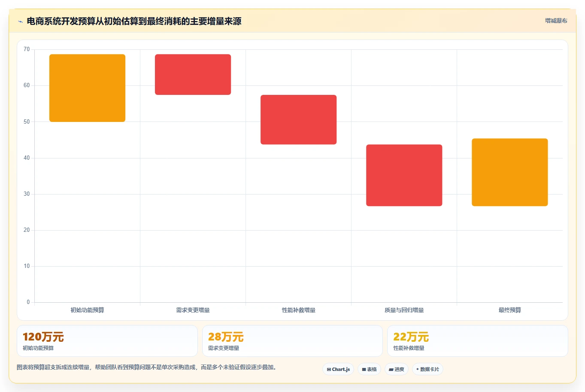The image size is (585, 392).
Task: Click the 初始功能预算 x-axis label
Action: pyautogui.click(x=87, y=310)
